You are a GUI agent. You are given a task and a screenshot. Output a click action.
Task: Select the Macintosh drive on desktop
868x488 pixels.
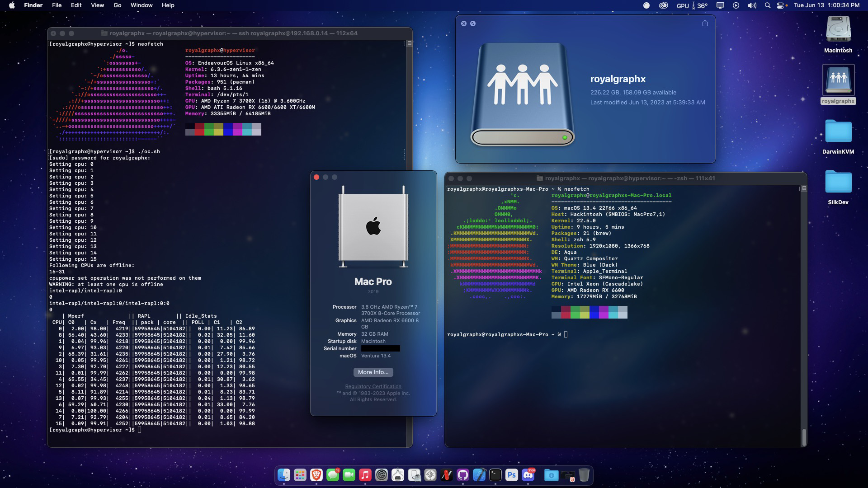click(x=838, y=34)
